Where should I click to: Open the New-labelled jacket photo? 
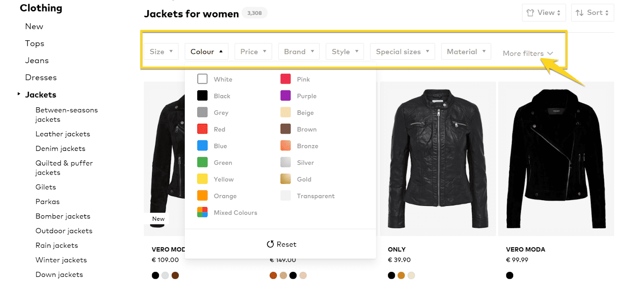164,159
